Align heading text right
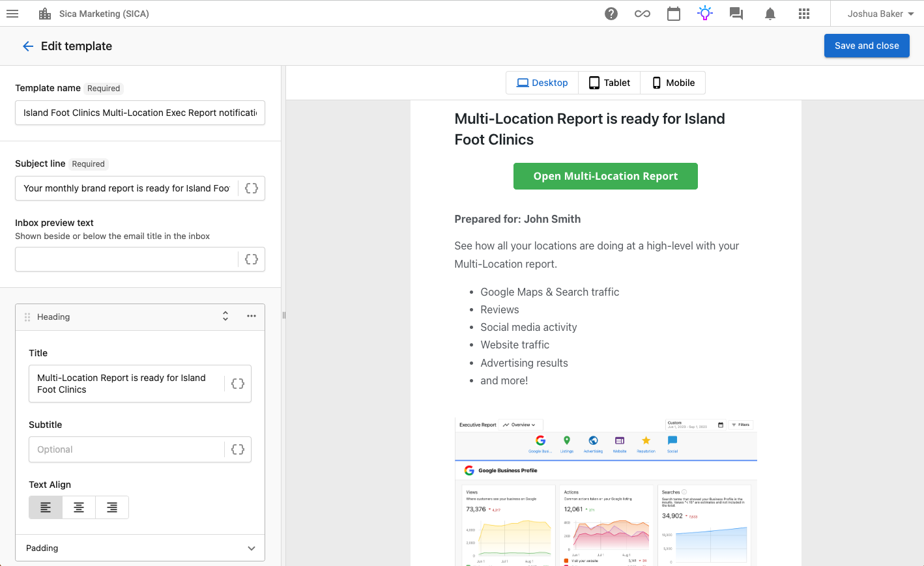Screen dimensions: 924x566 [112, 507]
